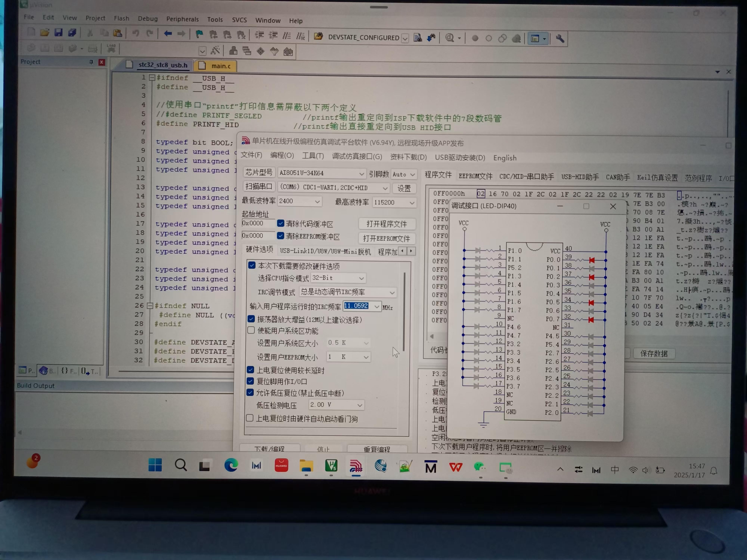Paste using the clipboard toolbar icon
This screenshot has height=560, width=747.
pyautogui.click(x=117, y=33)
